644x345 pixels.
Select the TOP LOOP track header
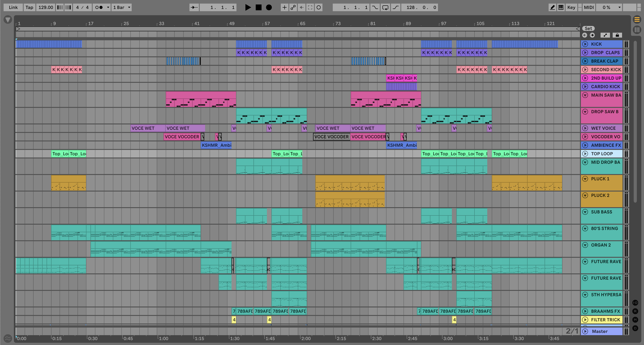[601, 154]
